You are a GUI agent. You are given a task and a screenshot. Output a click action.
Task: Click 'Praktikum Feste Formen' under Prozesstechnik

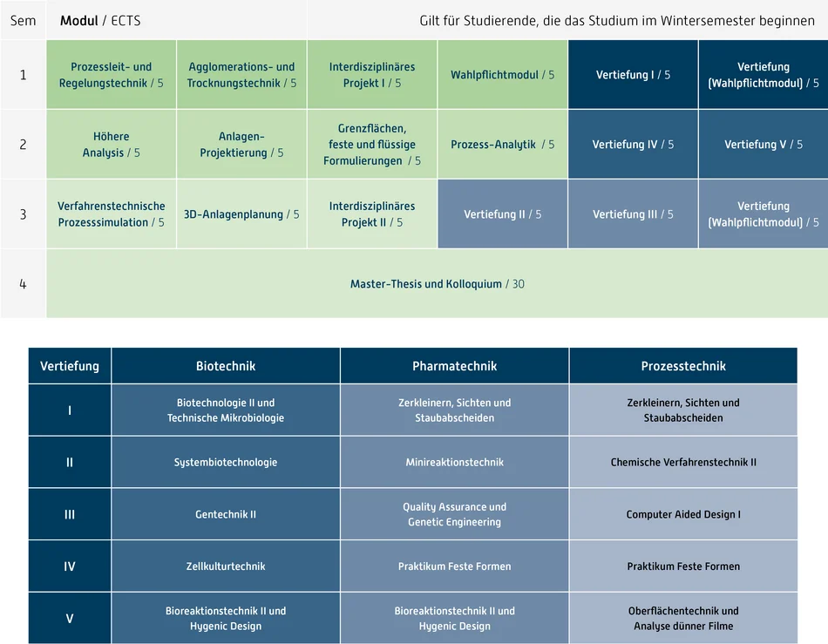tap(683, 566)
